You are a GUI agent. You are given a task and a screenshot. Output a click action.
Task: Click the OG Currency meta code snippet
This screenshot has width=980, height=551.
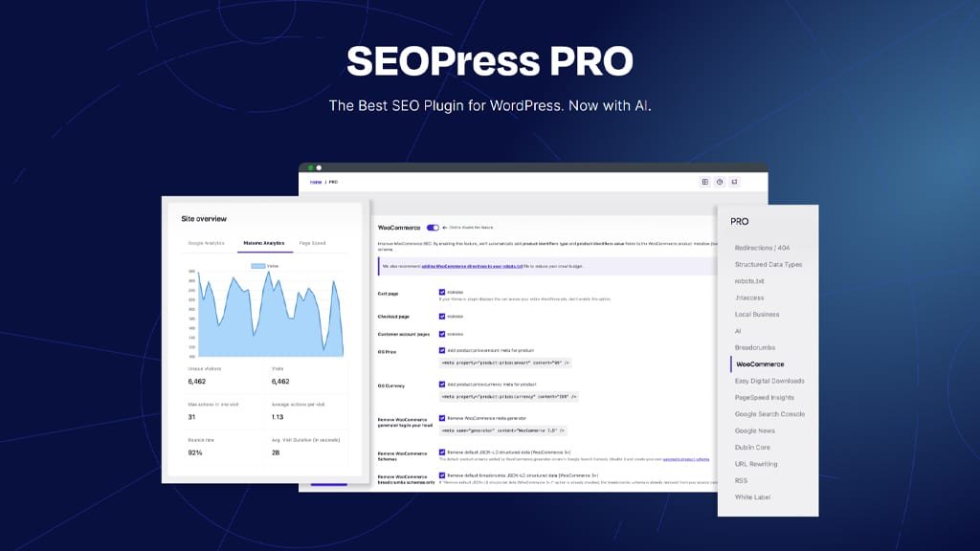point(509,397)
